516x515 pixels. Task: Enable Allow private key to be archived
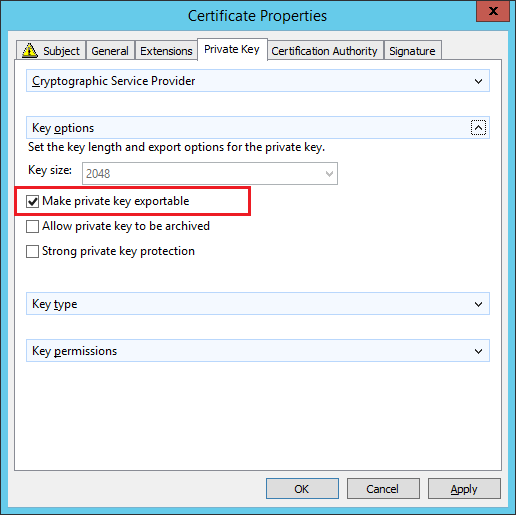32,226
